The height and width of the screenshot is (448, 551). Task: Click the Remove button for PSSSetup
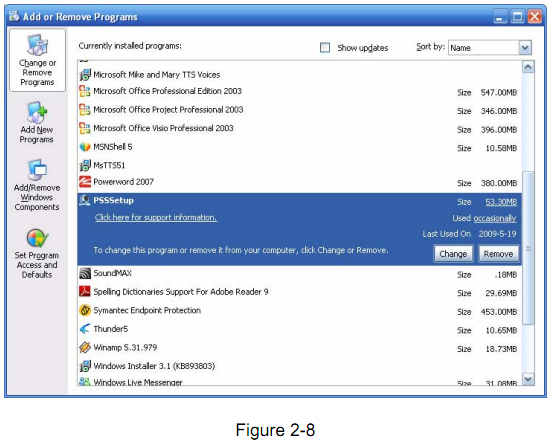point(498,254)
